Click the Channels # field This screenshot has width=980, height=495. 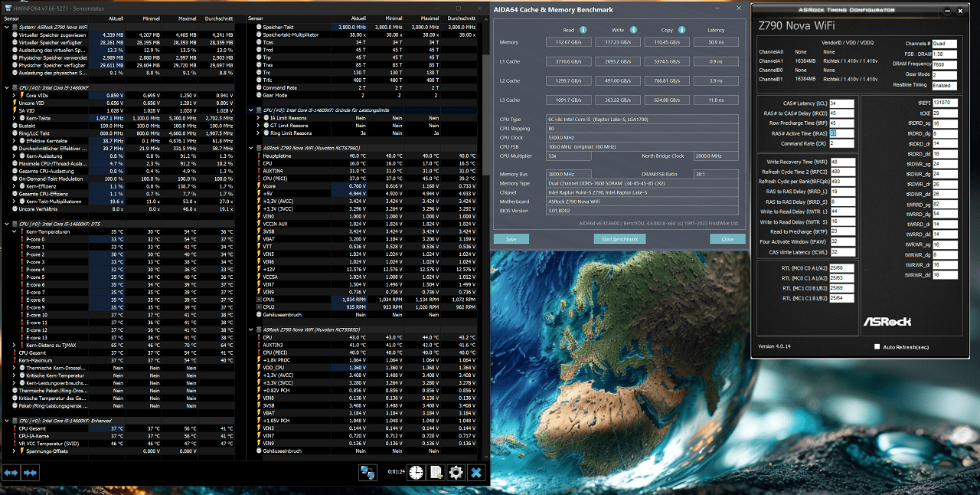tap(946, 44)
